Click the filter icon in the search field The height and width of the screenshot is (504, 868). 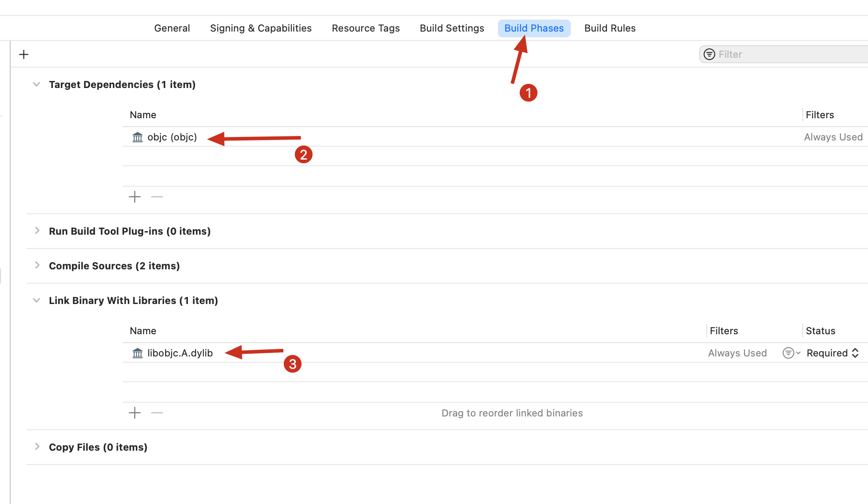[x=709, y=54]
